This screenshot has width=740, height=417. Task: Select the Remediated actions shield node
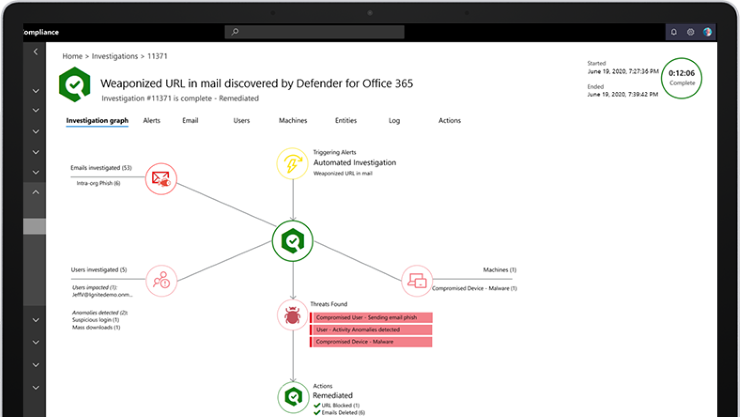point(293,397)
